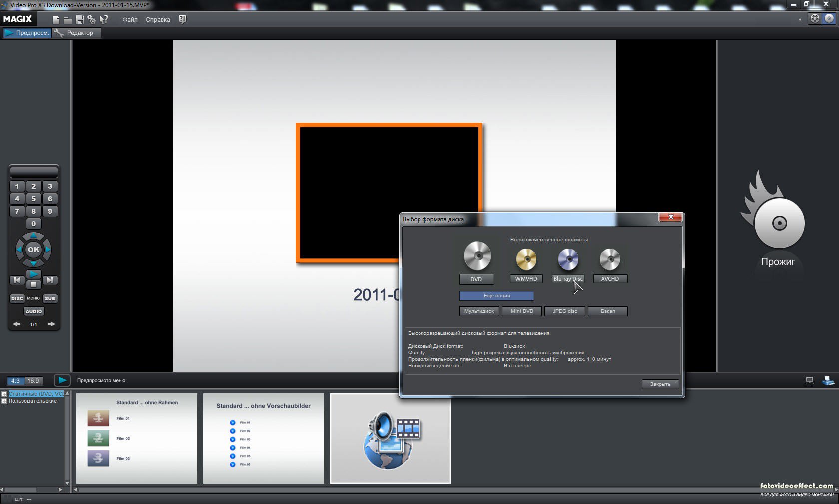839x504 pixels.
Task: Click the DVD format button
Action: point(476,279)
